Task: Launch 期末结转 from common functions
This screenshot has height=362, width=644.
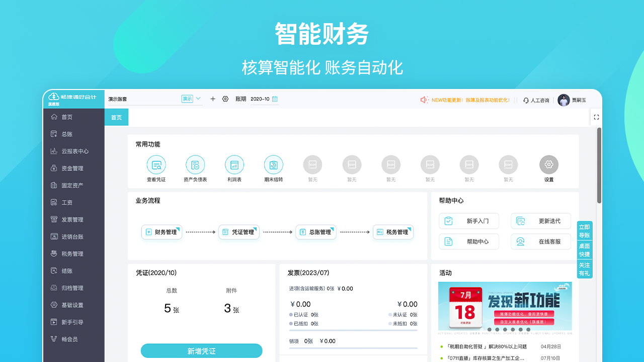Action: 274,169
